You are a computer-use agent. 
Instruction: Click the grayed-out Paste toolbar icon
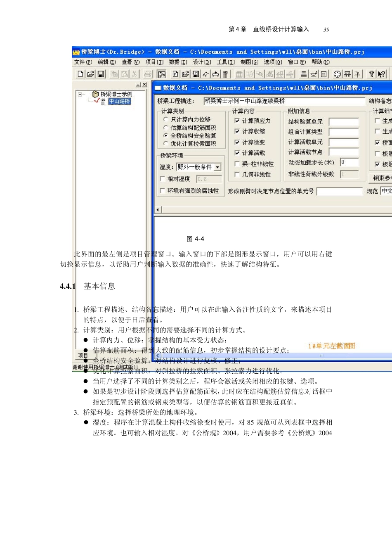124,74
